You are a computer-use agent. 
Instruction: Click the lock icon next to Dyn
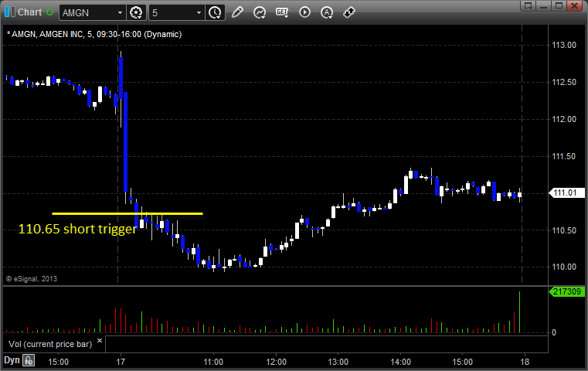tap(29, 360)
